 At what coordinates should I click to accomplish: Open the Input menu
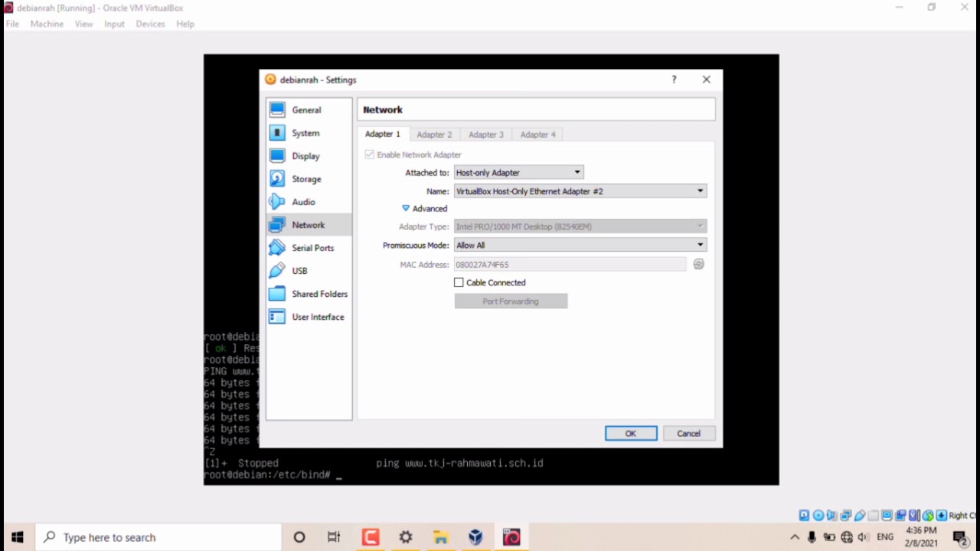click(114, 24)
